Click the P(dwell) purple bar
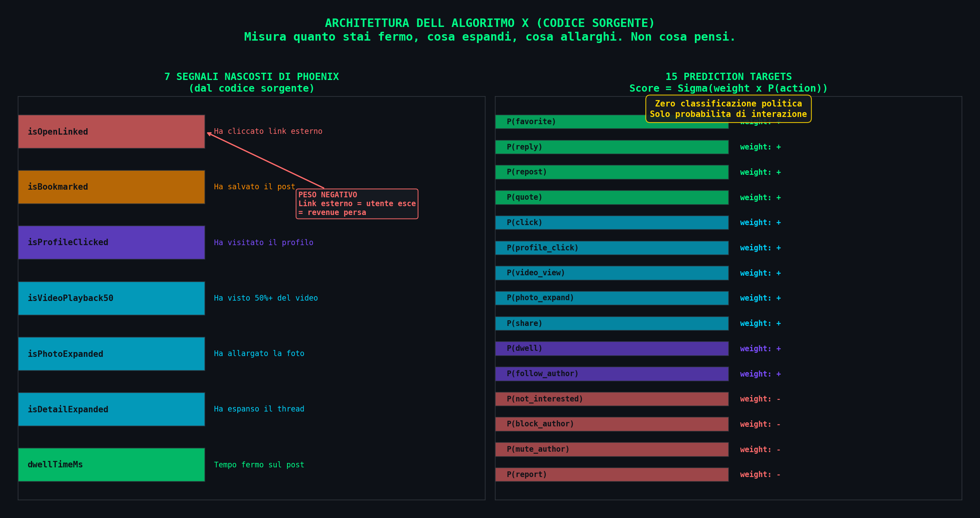980x518 pixels. tap(611, 348)
